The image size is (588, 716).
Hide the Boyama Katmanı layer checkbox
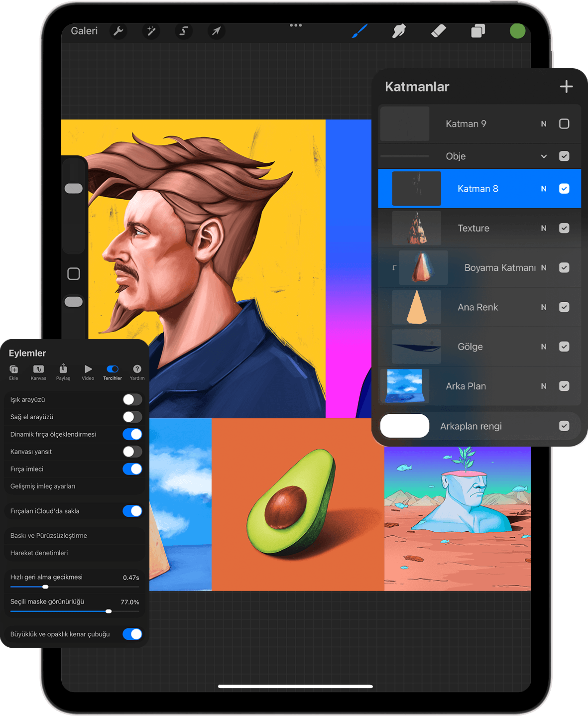click(564, 267)
